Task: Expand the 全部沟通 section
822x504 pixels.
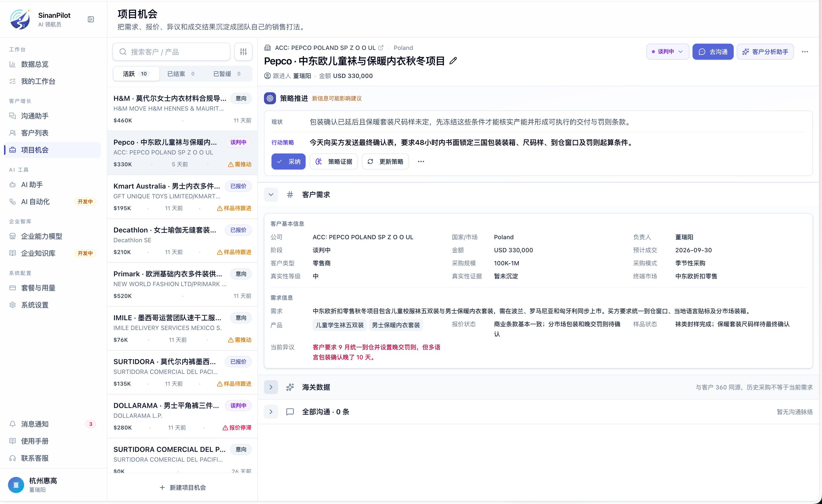Action: pos(271,412)
